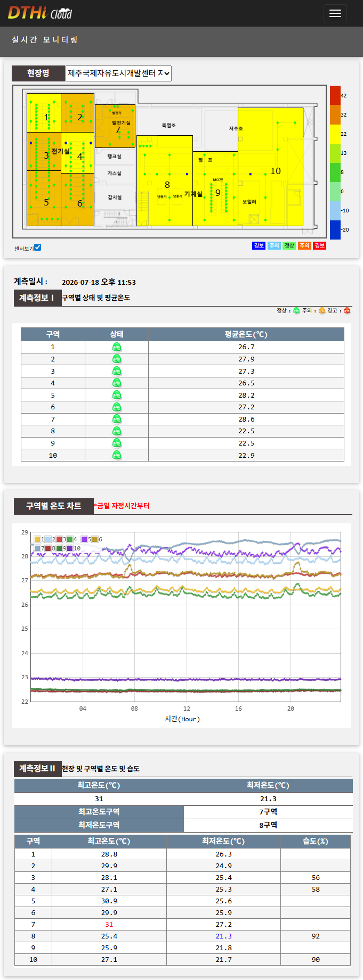Open the 현장명 site dropdown
This screenshot has height=980, width=363.
pyautogui.click(x=118, y=73)
